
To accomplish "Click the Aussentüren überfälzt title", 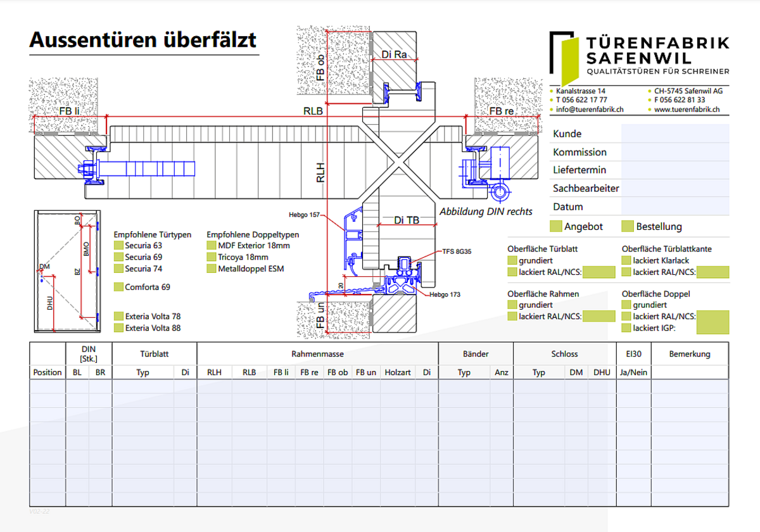I will point(143,40).
